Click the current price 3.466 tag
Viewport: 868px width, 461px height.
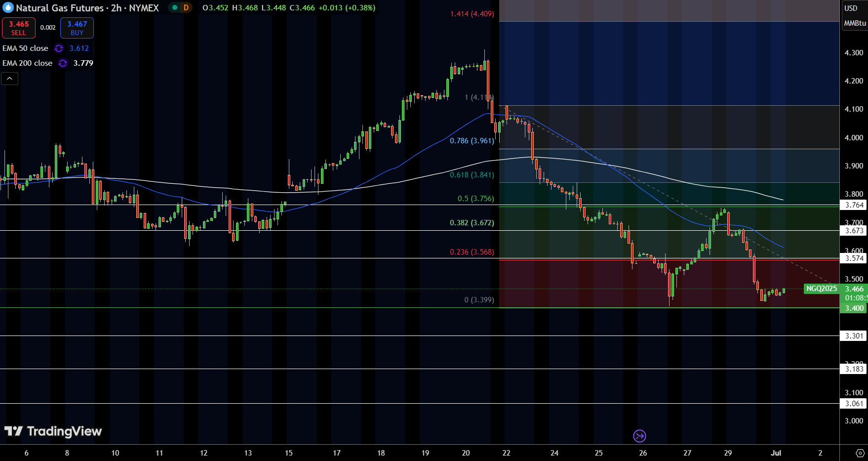tap(854, 289)
